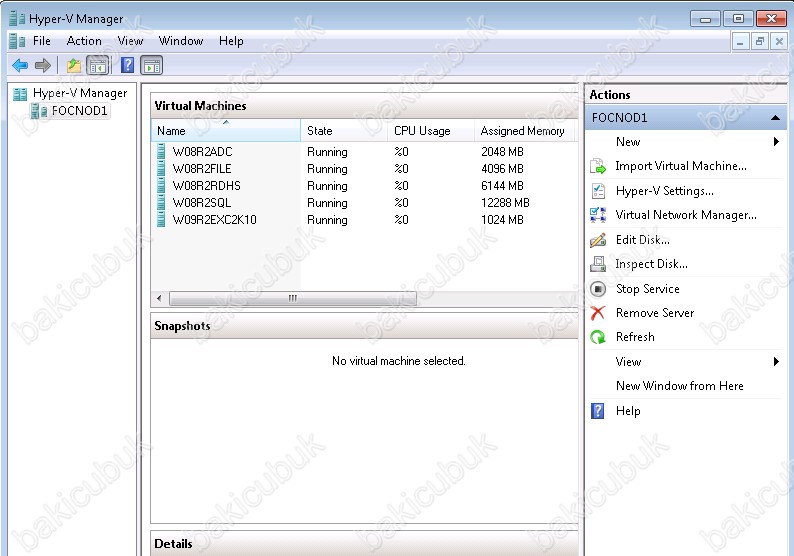Click the Running state of W08R2FILE
794x556 pixels.
click(x=327, y=169)
